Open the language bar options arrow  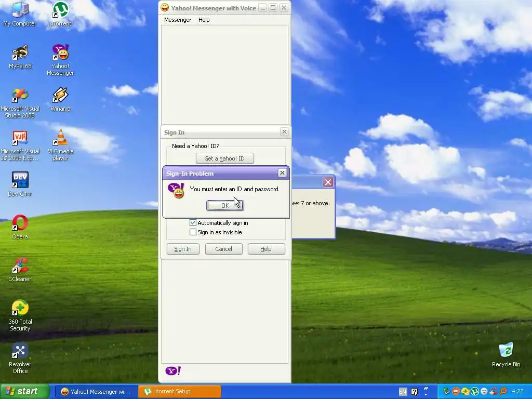[x=426, y=395]
